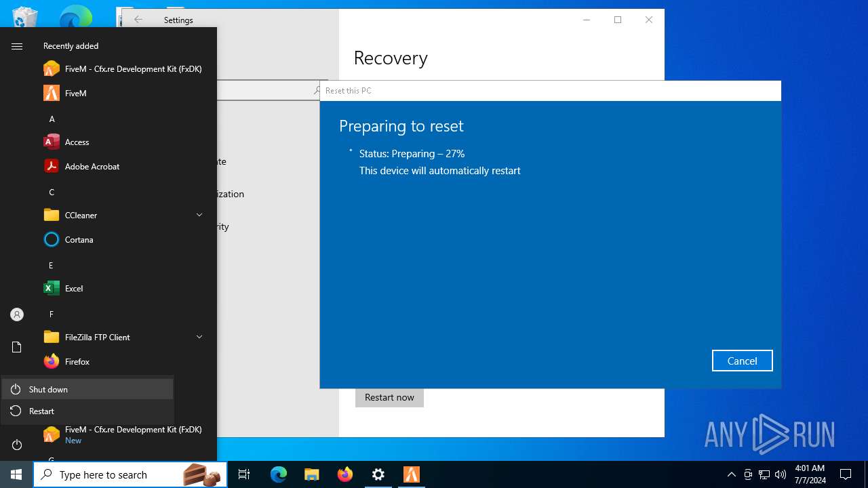The image size is (868, 488).
Task: Choose Shut down from the power menu
Action: (x=87, y=389)
